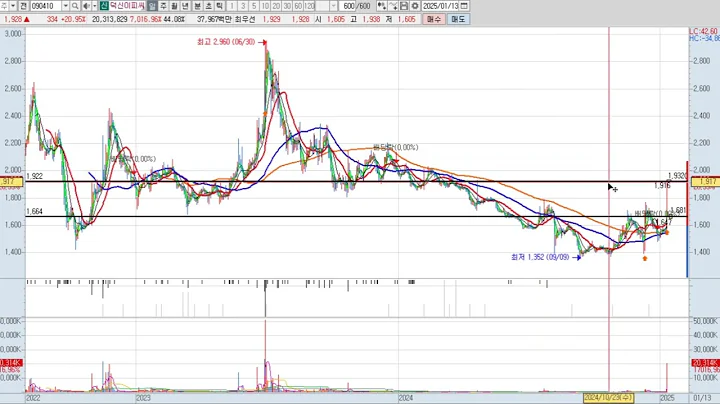The image size is (720, 404).
Task: Switch to daily 일 chart period
Action: point(152,6)
